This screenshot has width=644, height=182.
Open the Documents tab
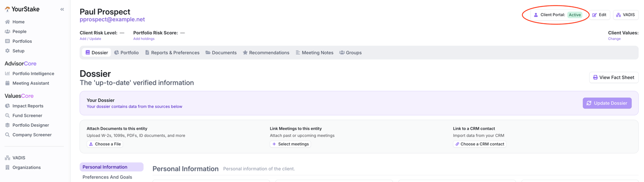221,52
